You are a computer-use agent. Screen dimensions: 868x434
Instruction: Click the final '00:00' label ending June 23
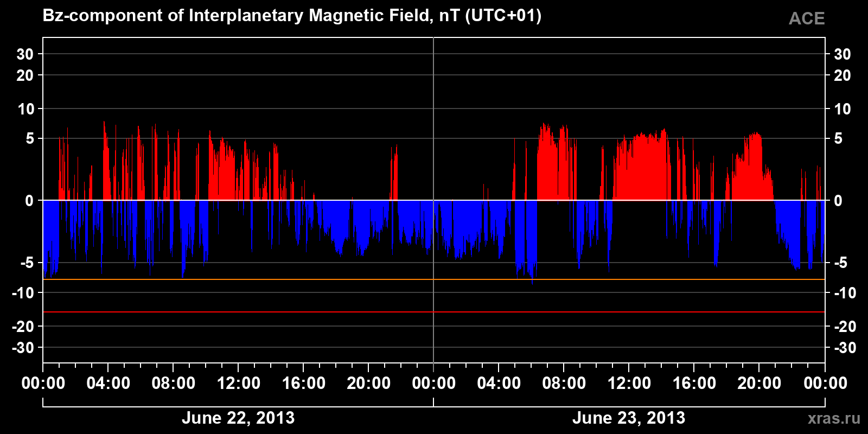[825, 384]
